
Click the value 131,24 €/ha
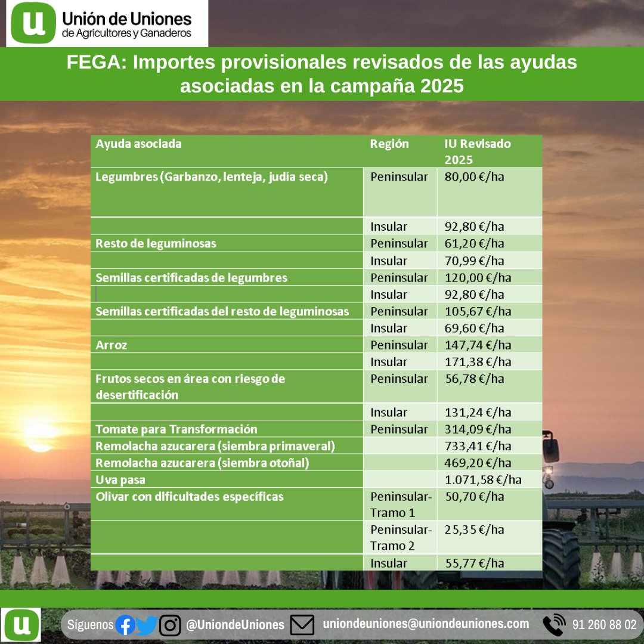[478, 412]
